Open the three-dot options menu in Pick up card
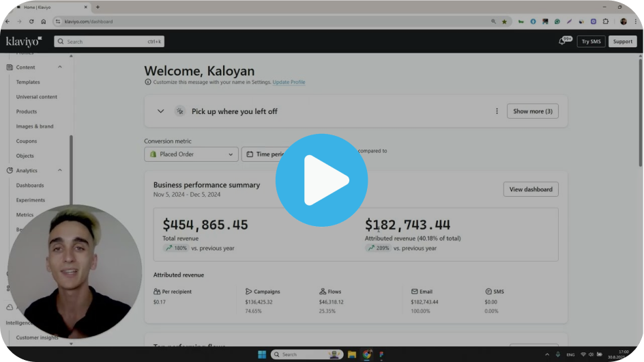The height and width of the screenshot is (362, 644). [x=497, y=111]
